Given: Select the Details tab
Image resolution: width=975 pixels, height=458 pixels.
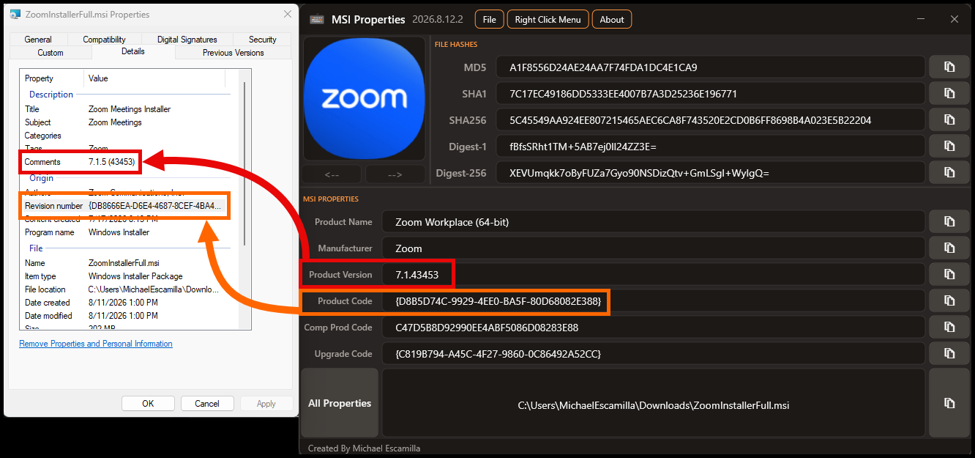Looking at the screenshot, I should point(133,52).
